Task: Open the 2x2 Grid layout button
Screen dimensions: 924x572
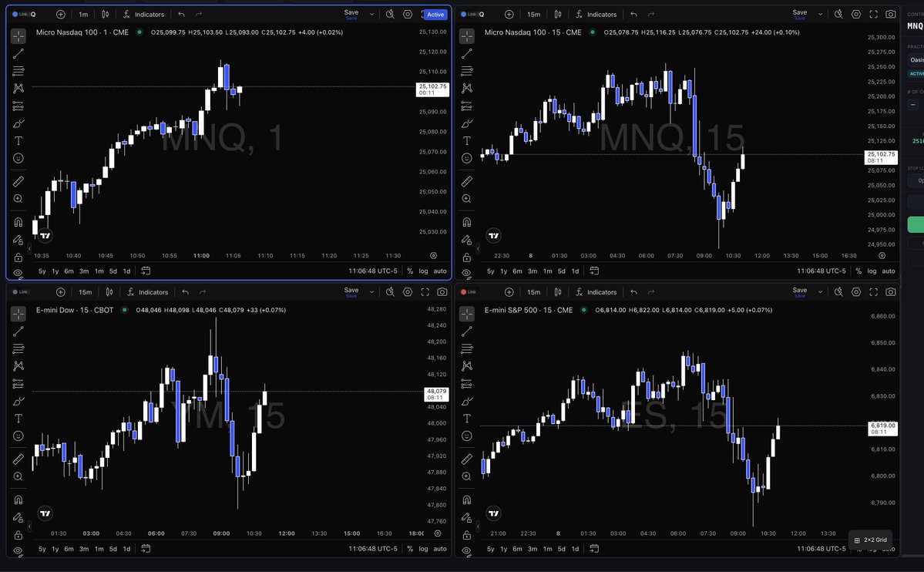Action: tap(872, 540)
